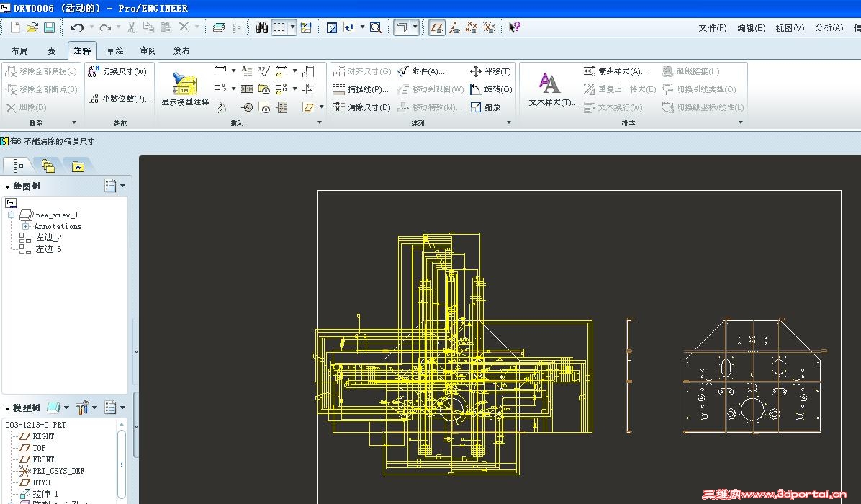Viewport: 861px width, 504px height.
Task: Select the model tree navigator tab
Action: point(17,166)
